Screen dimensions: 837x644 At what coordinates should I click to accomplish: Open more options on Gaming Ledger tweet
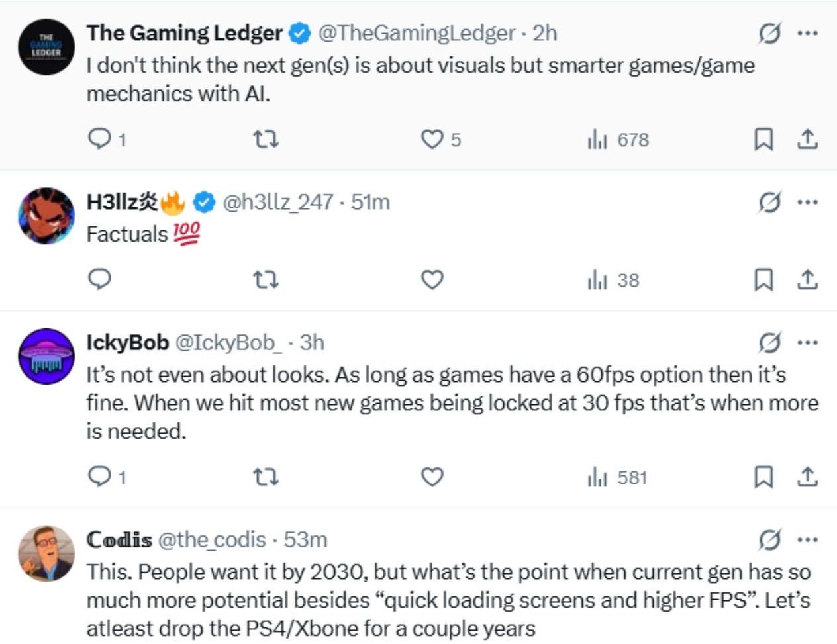click(x=807, y=33)
